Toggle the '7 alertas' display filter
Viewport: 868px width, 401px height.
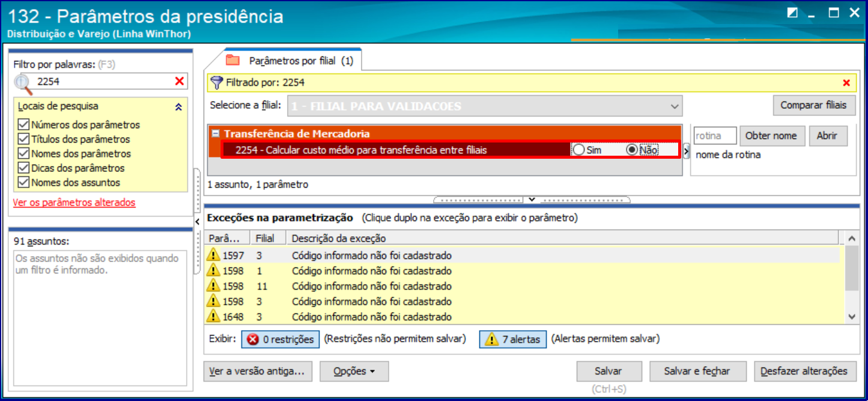[512, 339]
